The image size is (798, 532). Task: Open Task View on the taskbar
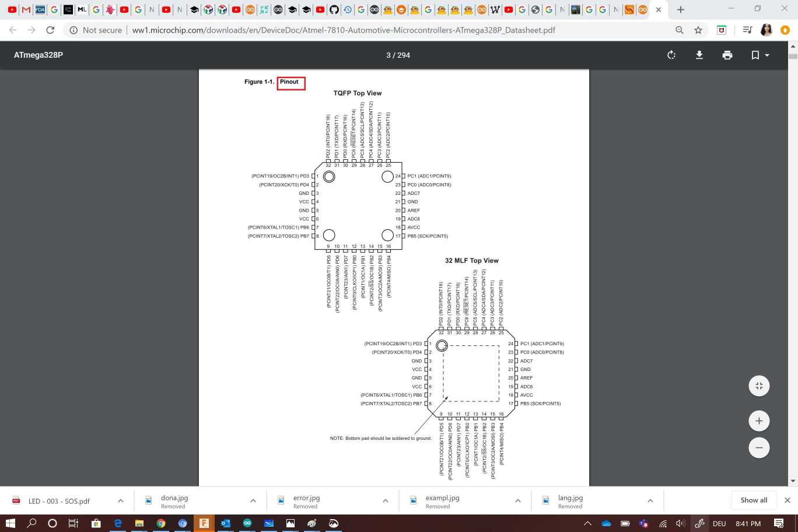(73, 523)
